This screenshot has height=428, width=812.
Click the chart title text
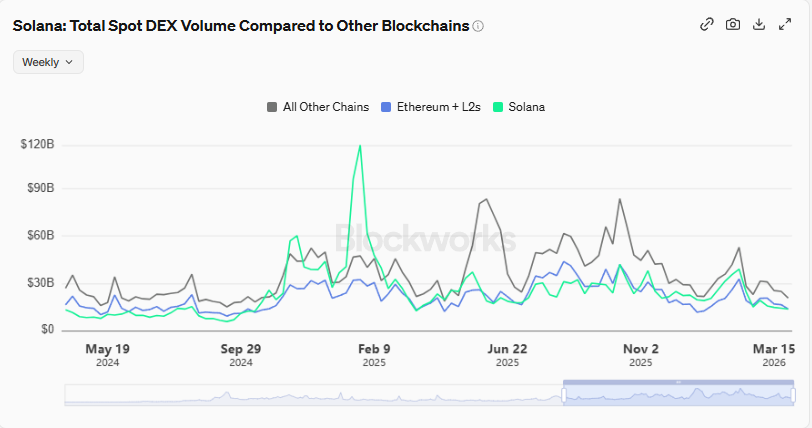240,26
